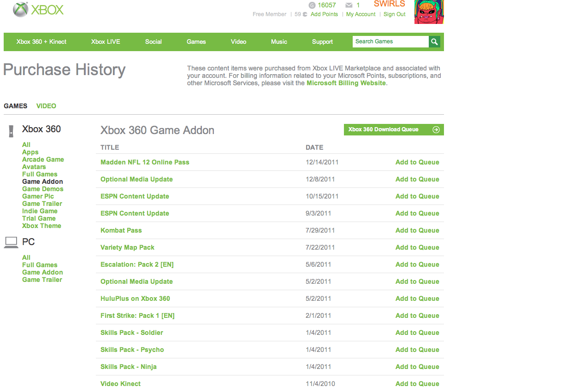Add Kombat Pass to queue
The image size is (562, 392).
(417, 230)
